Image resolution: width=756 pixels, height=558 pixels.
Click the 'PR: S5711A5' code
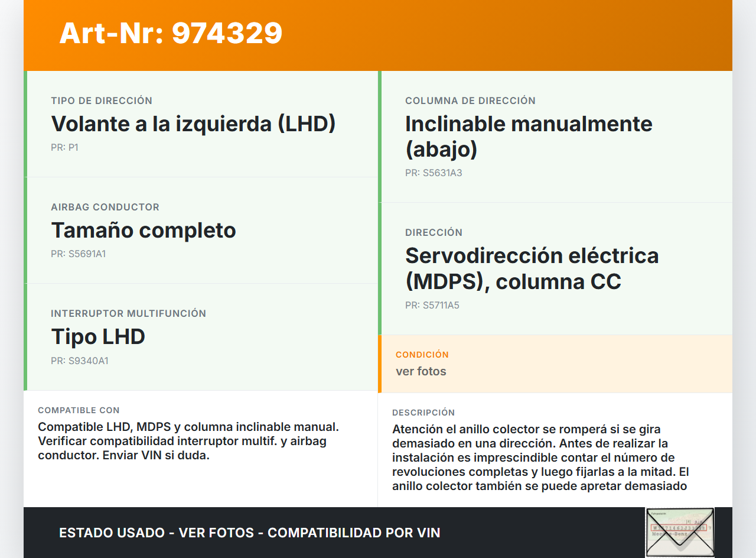pyautogui.click(x=432, y=306)
